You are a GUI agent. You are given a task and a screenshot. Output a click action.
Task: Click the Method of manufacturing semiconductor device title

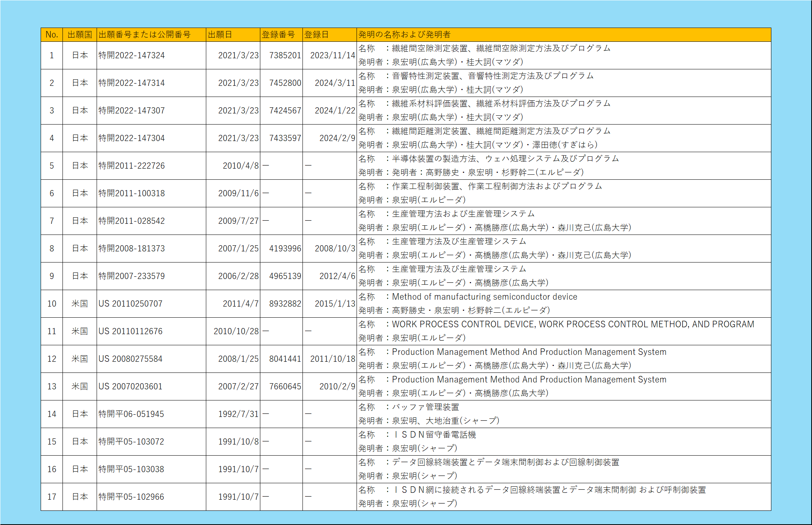pyautogui.click(x=484, y=297)
